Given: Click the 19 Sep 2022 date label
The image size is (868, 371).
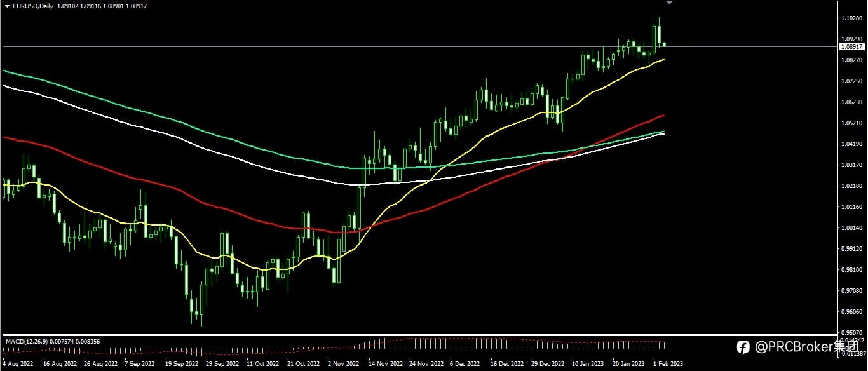Looking at the screenshot, I should pos(182,364).
